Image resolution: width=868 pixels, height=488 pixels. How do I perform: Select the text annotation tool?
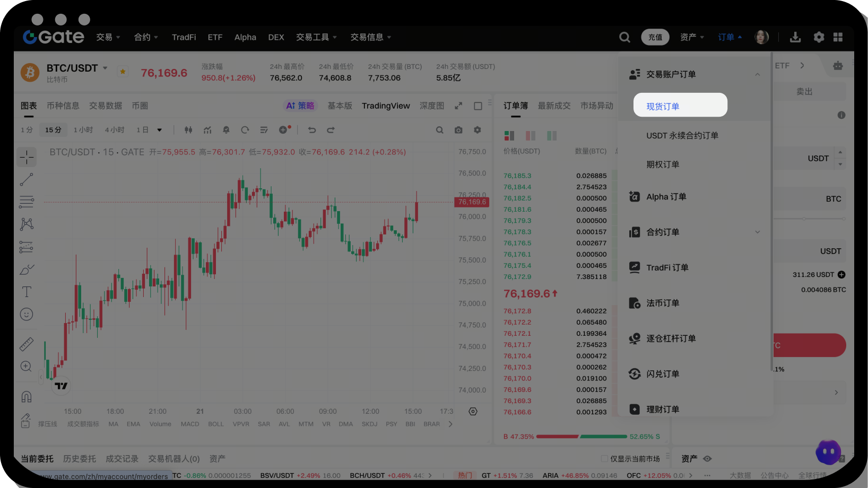coord(27,292)
